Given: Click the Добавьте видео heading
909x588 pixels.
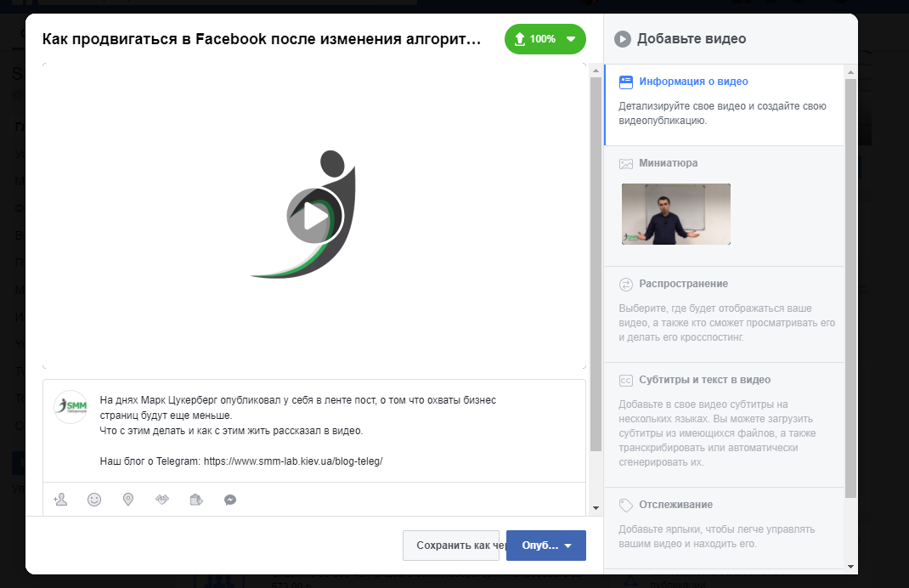Looking at the screenshot, I should tap(691, 39).
